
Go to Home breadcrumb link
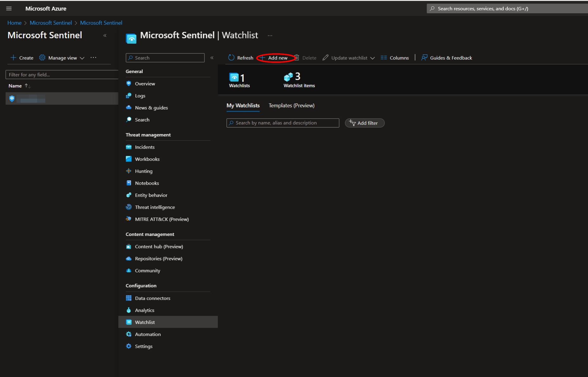click(15, 23)
